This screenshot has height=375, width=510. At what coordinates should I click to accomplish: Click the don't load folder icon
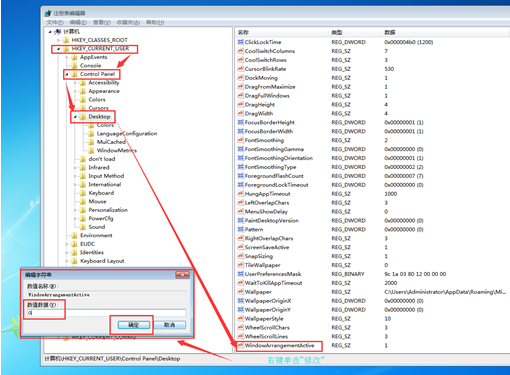tap(83, 159)
